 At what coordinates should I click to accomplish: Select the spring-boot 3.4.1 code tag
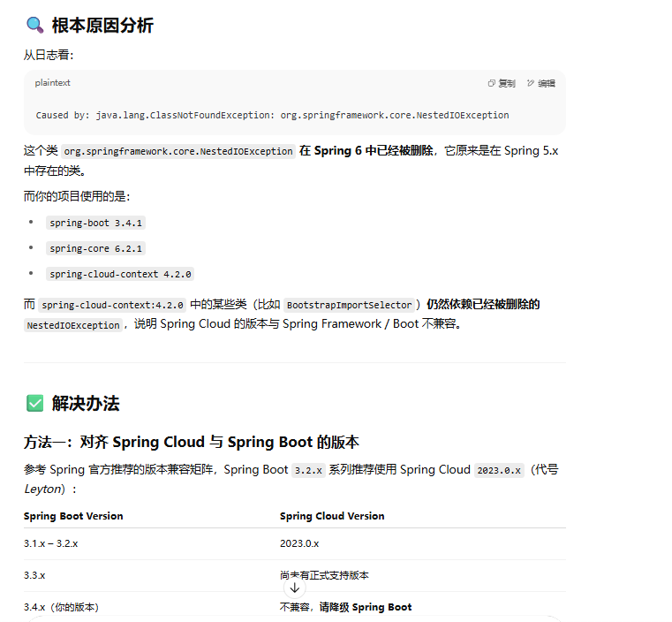click(x=96, y=223)
